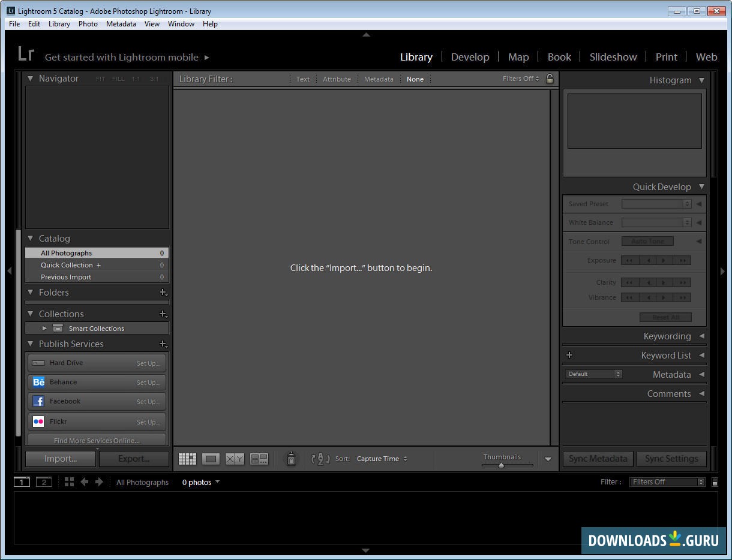Image resolution: width=732 pixels, height=560 pixels.
Task: Switch to Grid view icon
Action: (x=187, y=459)
